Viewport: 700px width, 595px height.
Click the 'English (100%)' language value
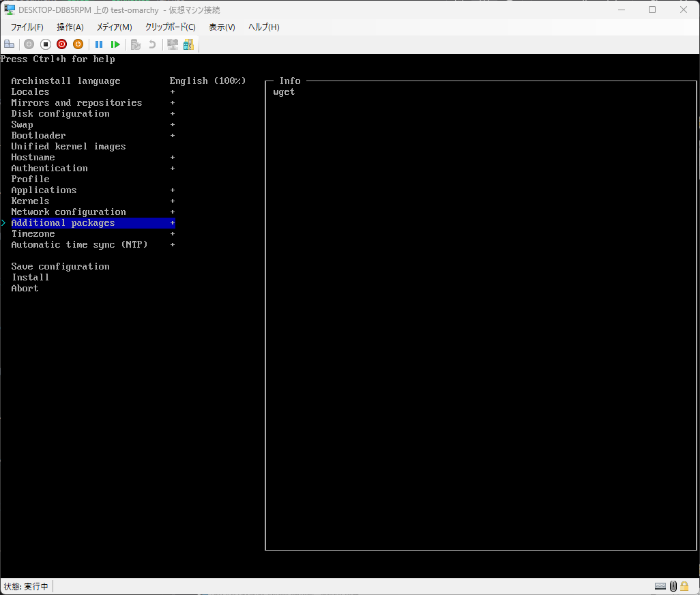[207, 81]
